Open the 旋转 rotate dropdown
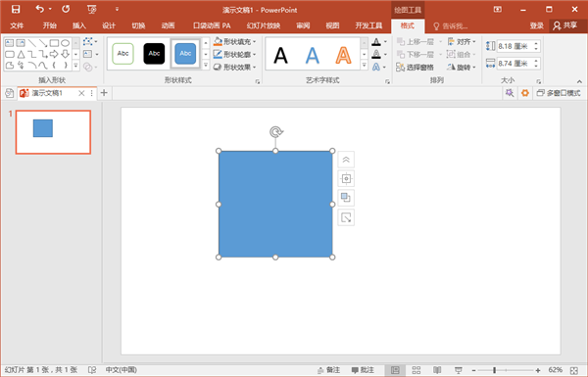 pos(462,68)
